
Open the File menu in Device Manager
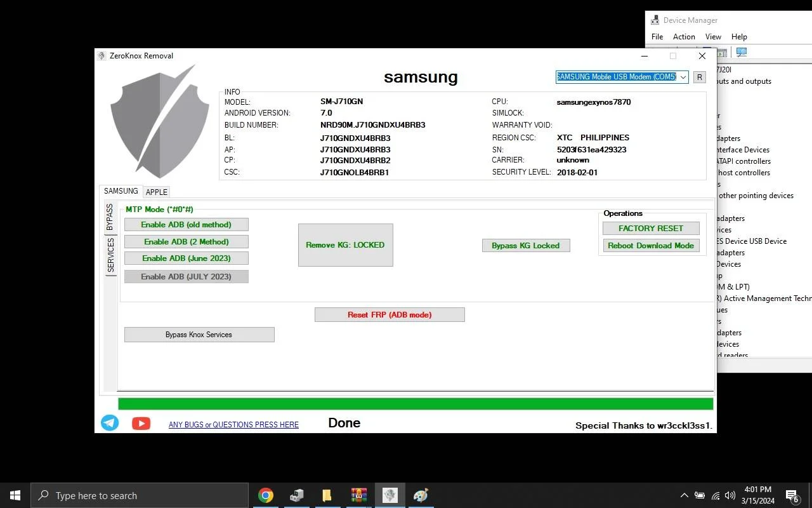657,37
